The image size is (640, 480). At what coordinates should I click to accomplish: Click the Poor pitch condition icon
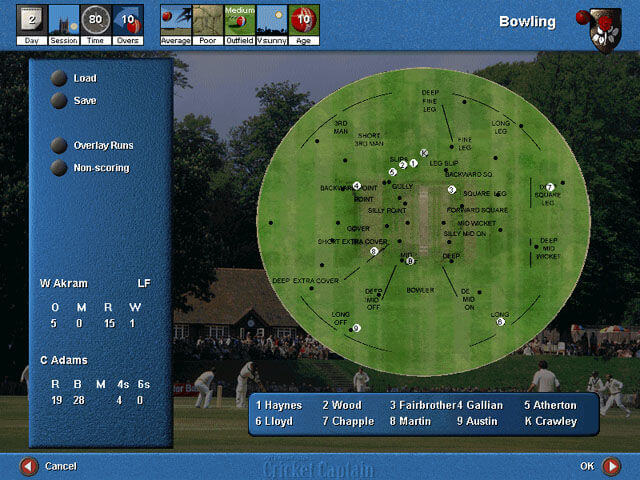(207, 19)
